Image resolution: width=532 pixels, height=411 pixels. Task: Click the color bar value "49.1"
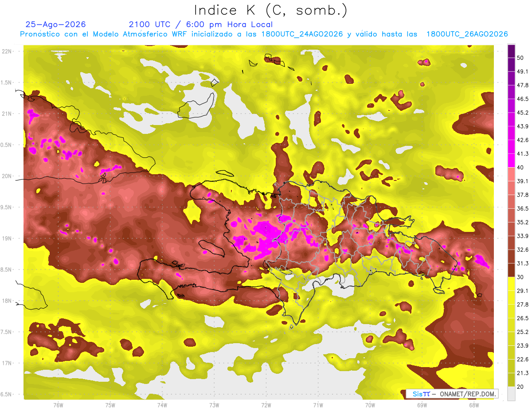click(523, 71)
